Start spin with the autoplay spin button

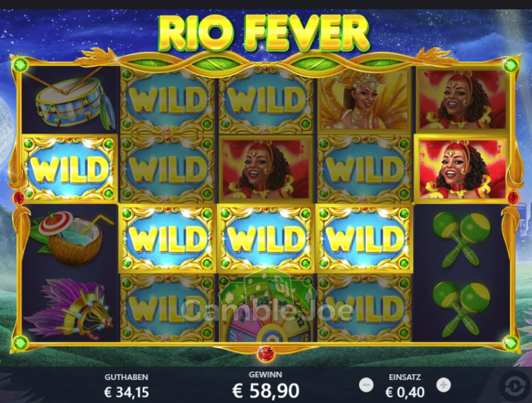(x=515, y=387)
